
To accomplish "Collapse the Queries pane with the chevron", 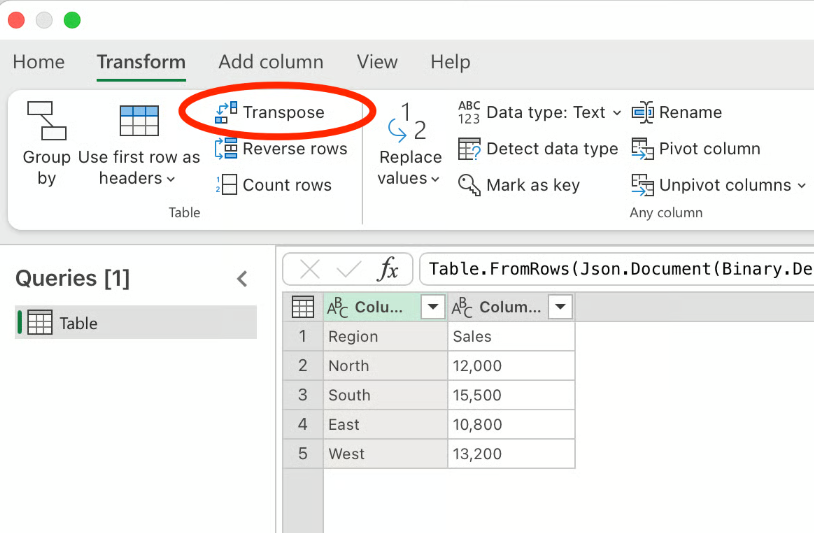I will (x=241, y=279).
